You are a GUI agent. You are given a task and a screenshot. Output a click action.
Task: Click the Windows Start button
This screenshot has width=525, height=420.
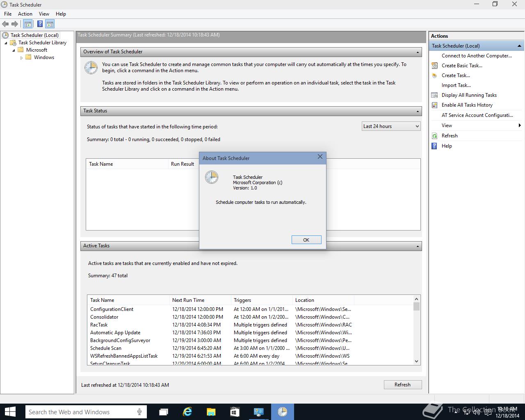click(x=10, y=412)
